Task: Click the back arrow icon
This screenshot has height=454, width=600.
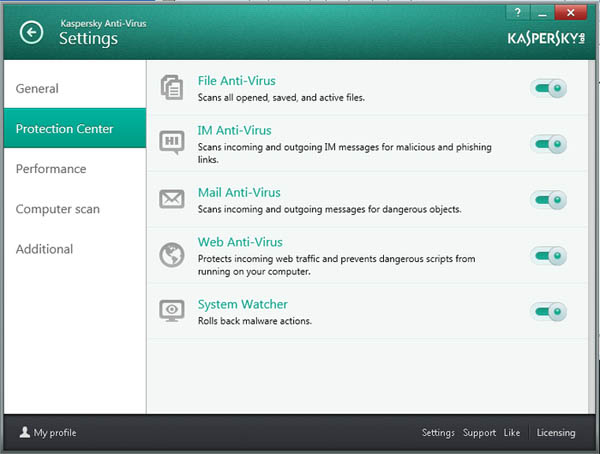Action: coord(31,33)
